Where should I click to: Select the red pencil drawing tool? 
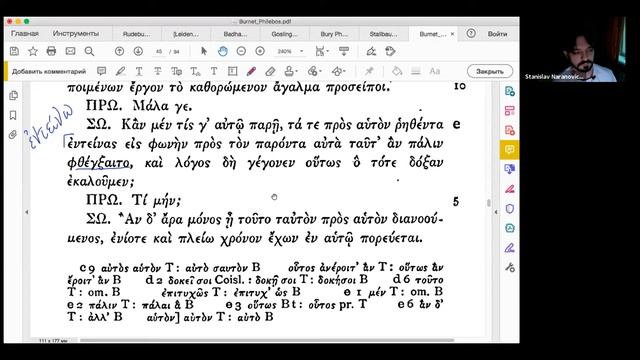(251, 71)
